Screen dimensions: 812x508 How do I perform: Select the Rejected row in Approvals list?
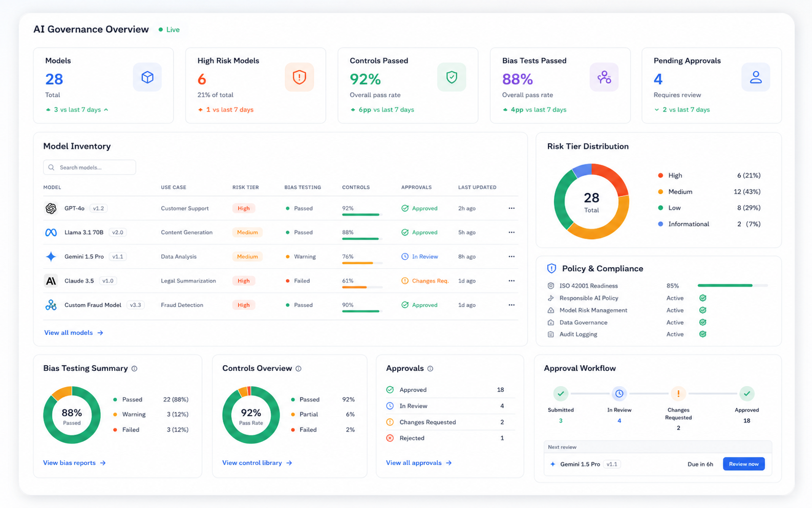coord(445,438)
